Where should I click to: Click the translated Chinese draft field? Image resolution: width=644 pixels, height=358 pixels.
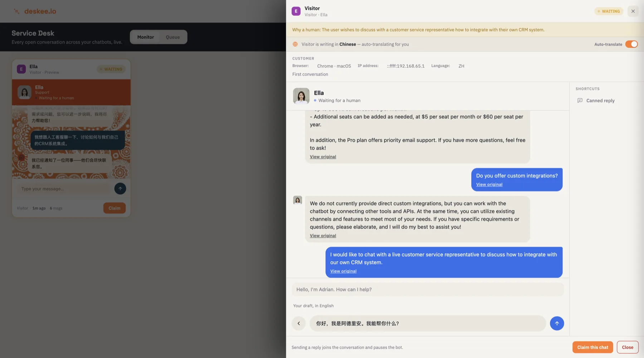428,323
